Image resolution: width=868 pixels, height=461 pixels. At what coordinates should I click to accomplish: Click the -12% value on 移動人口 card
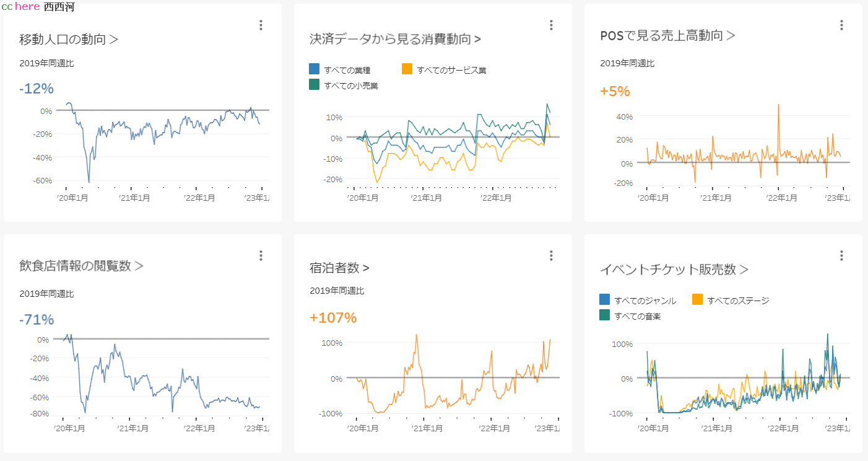37,89
